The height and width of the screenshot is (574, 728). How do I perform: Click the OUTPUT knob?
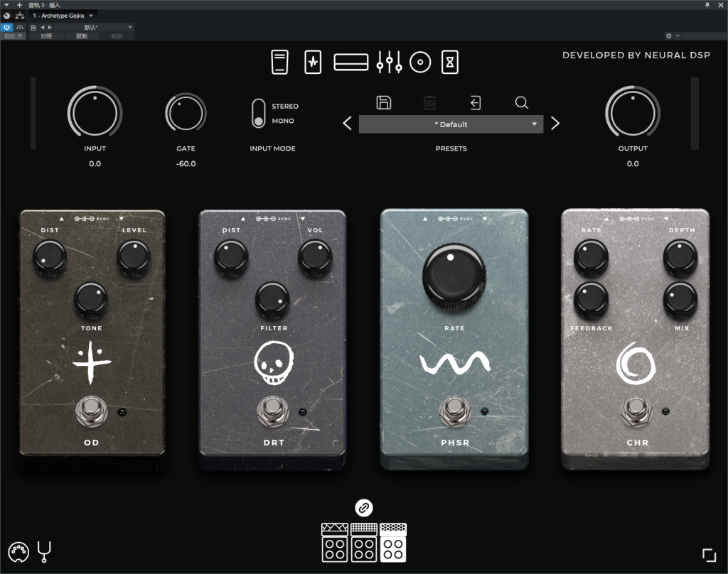pos(633,113)
